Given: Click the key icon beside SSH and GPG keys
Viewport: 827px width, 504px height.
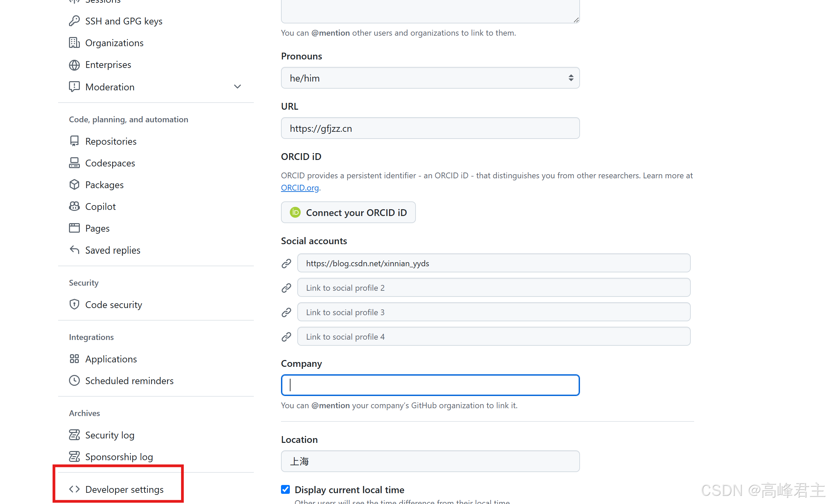Looking at the screenshot, I should click(74, 21).
